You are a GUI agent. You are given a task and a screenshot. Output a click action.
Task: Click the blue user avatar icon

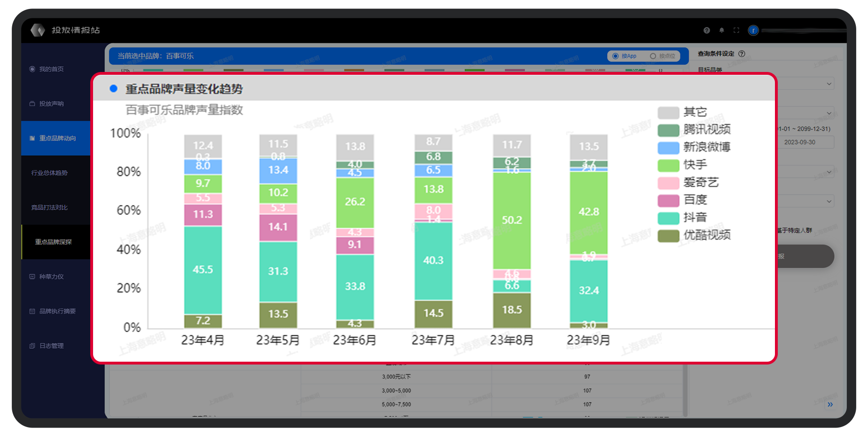coord(753,30)
